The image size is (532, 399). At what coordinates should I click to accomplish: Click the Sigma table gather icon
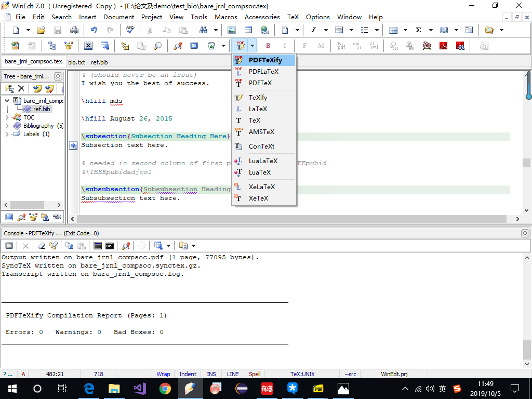tap(88, 46)
